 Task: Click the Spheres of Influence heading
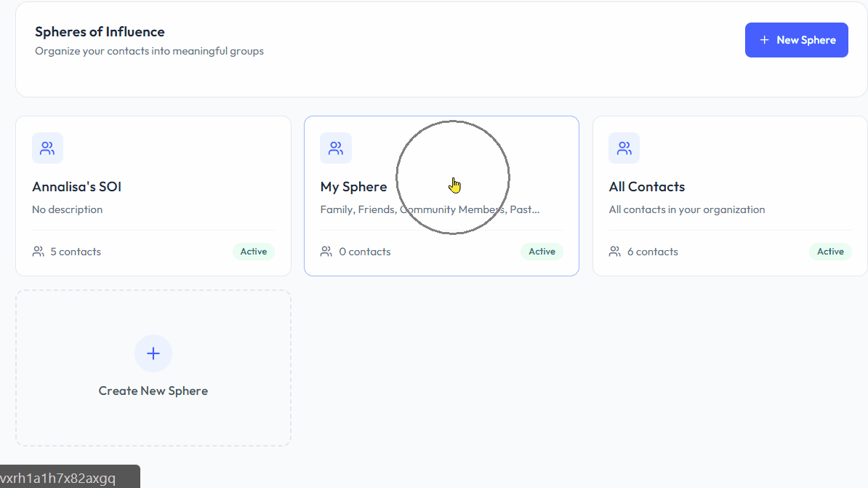coord(100,32)
